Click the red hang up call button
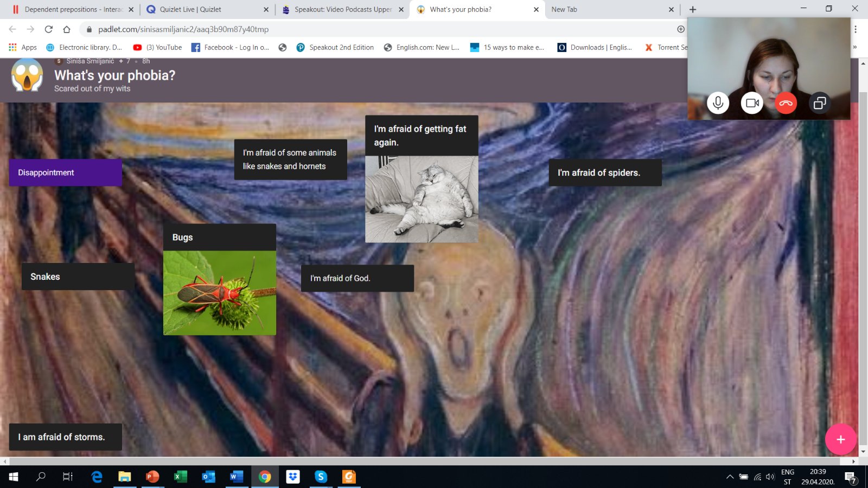Image resolution: width=868 pixels, height=488 pixels. click(786, 103)
